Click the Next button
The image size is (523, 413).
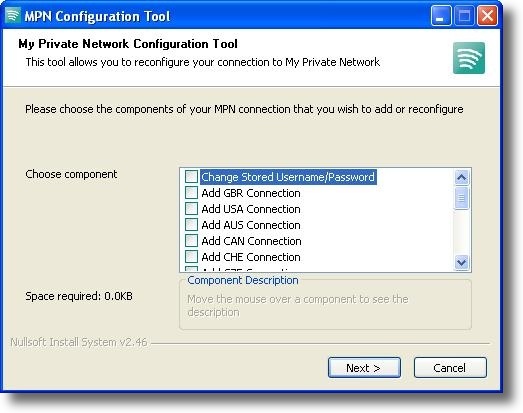(x=364, y=368)
